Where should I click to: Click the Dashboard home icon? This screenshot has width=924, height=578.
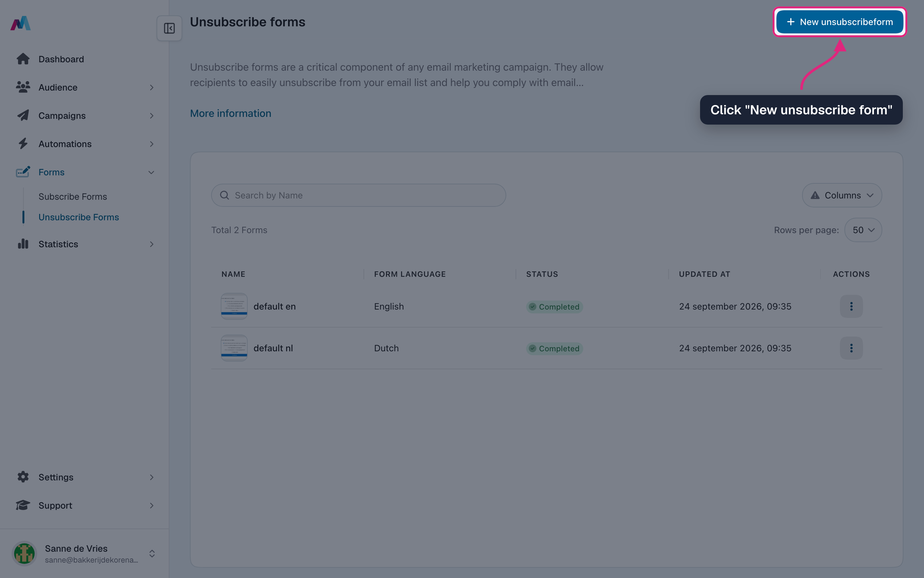[23, 59]
